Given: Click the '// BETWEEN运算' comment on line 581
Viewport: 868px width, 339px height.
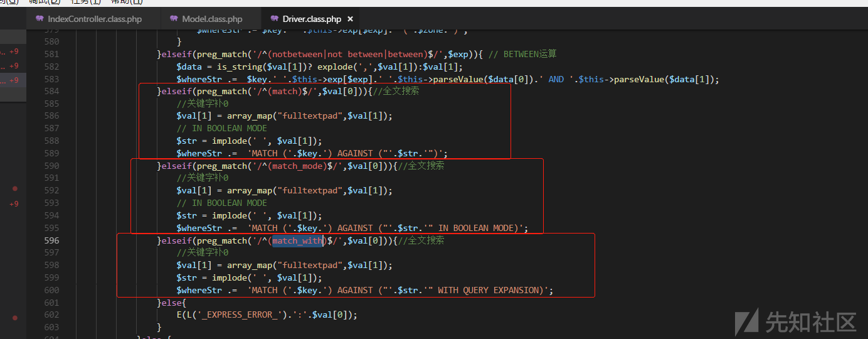Looking at the screenshot, I should click(x=522, y=54).
